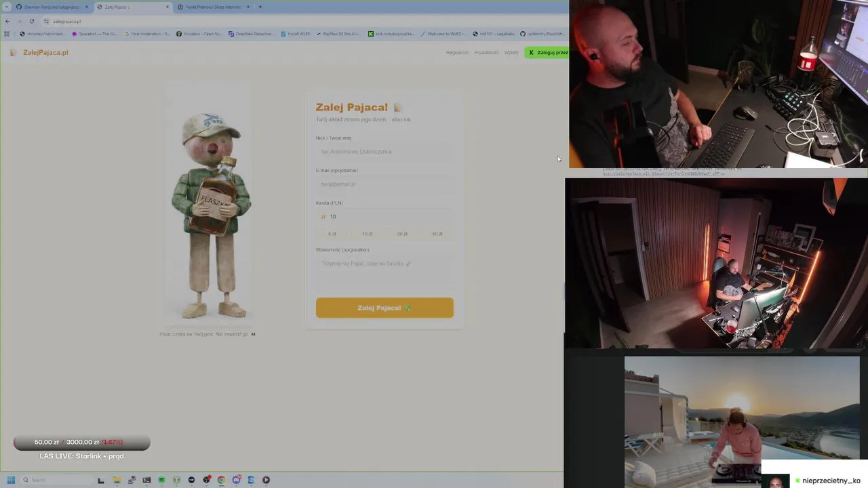The image size is (868, 488).
Task: Open Google Chrome from the taskbar
Action: pyautogui.click(x=221, y=480)
